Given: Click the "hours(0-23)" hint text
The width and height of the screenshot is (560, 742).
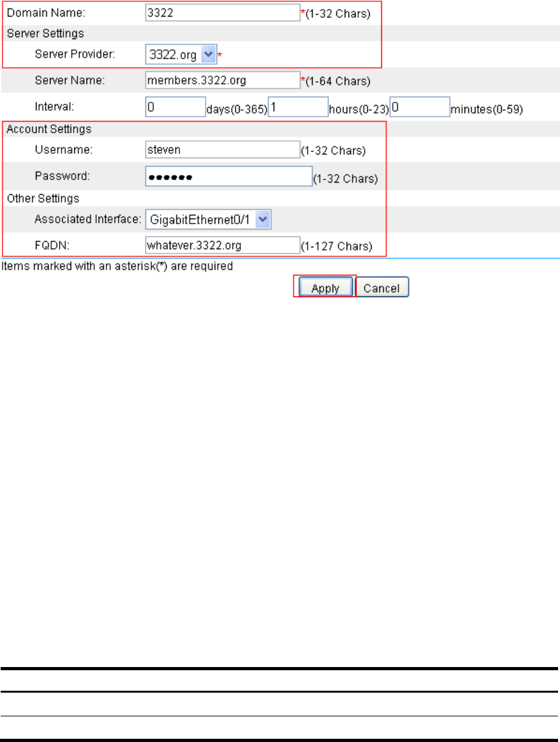Looking at the screenshot, I should 359,110.
